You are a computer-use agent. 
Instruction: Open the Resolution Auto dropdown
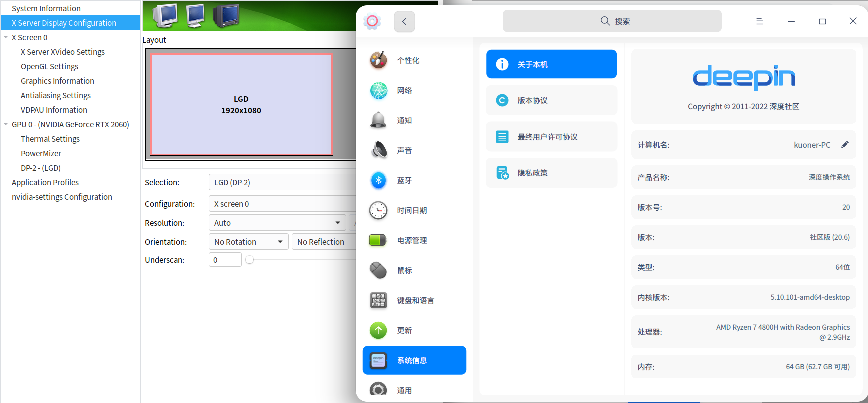pos(277,223)
